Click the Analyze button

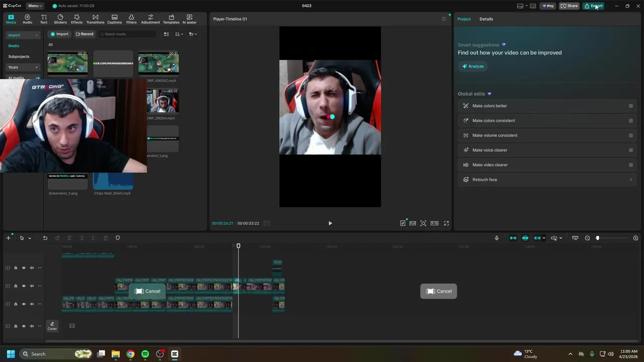pos(473,66)
